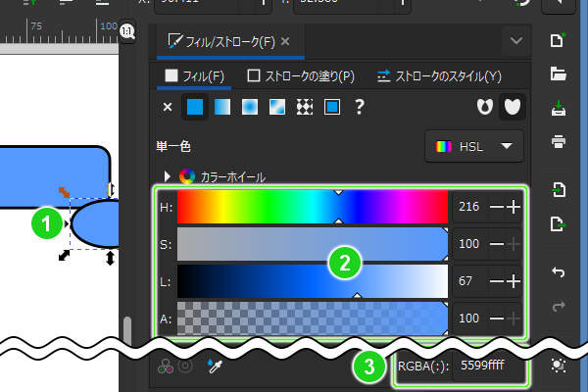
Task: Click the Save document icon
Action: coord(558,108)
